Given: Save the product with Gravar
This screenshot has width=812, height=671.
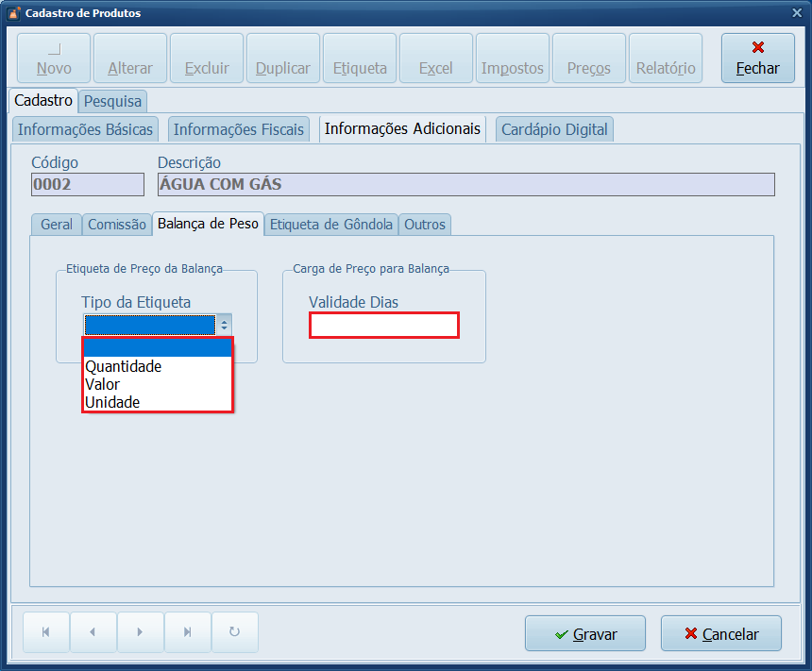Looking at the screenshot, I should pyautogui.click(x=584, y=634).
